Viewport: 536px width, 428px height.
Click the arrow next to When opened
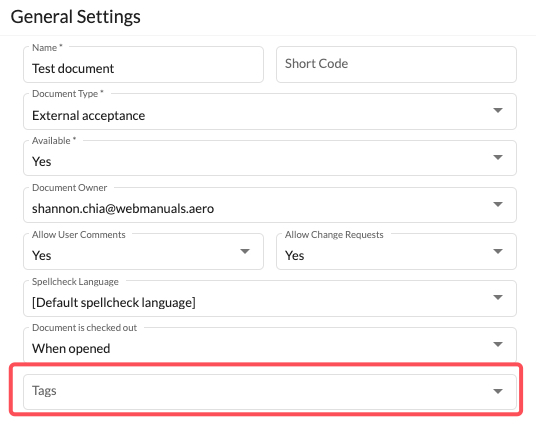(498, 344)
